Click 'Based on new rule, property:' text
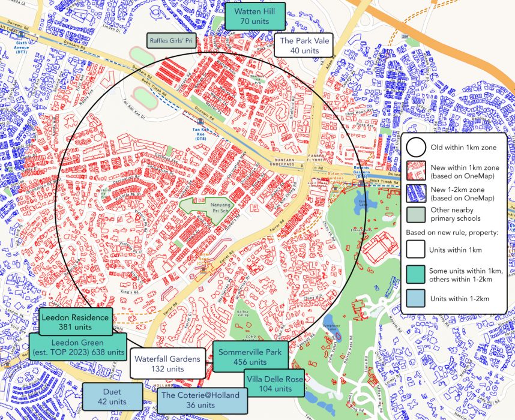This screenshot has height=420, width=515. (x=452, y=232)
